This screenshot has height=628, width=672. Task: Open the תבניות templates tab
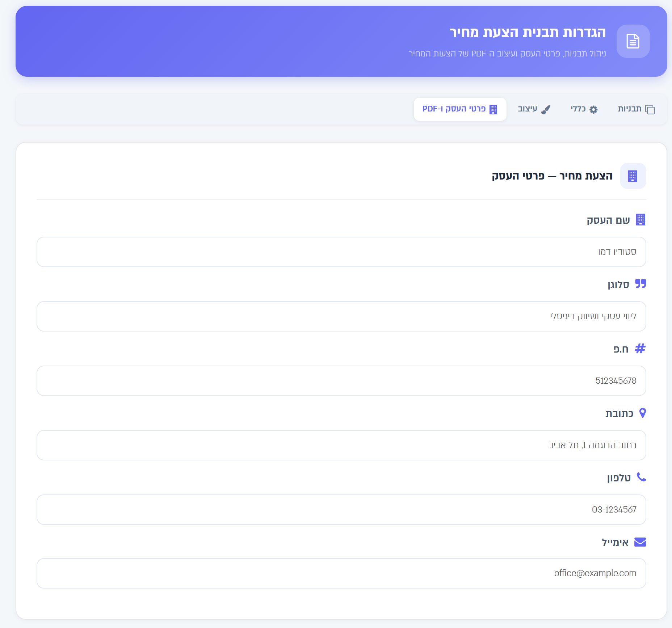coord(636,109)
